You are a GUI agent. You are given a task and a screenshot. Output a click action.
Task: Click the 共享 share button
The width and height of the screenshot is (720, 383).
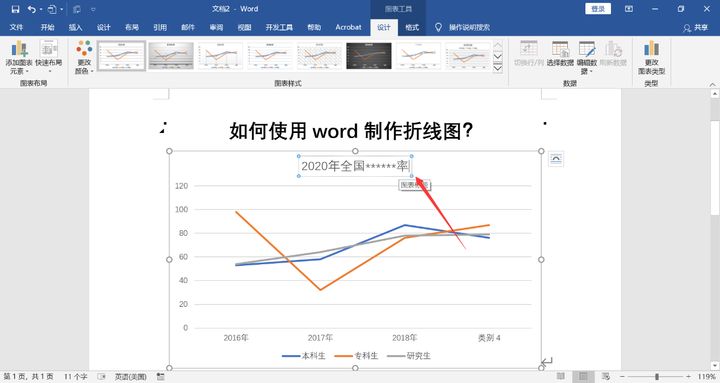696,28
